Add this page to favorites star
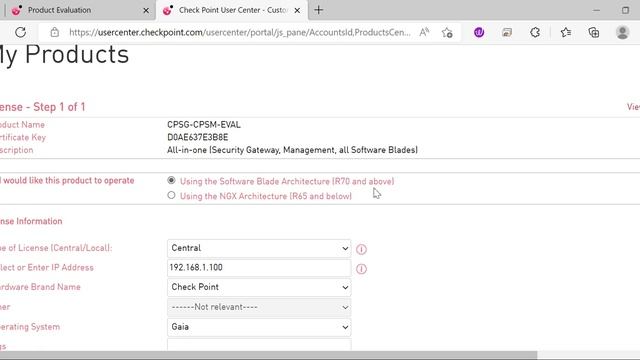Image resolution: width=640 pixels, height=360 pixels. 447,32
